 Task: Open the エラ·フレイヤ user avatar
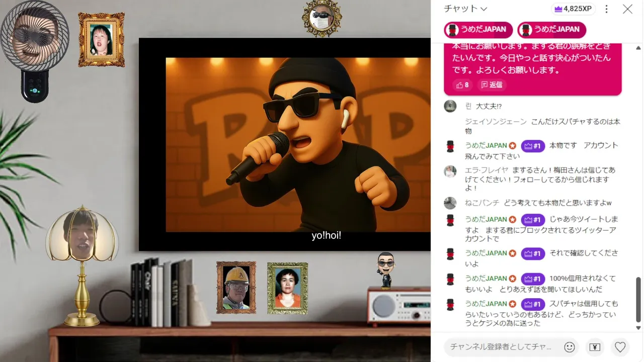pos(450,171)
